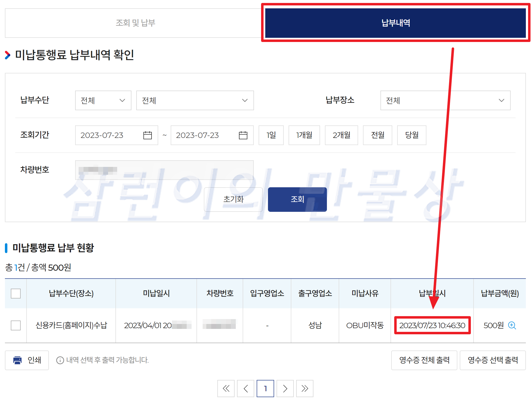Switch to the 조회 및 납부 tab
The width and height of the screenshot is (532, 404).
coord(135,23)
